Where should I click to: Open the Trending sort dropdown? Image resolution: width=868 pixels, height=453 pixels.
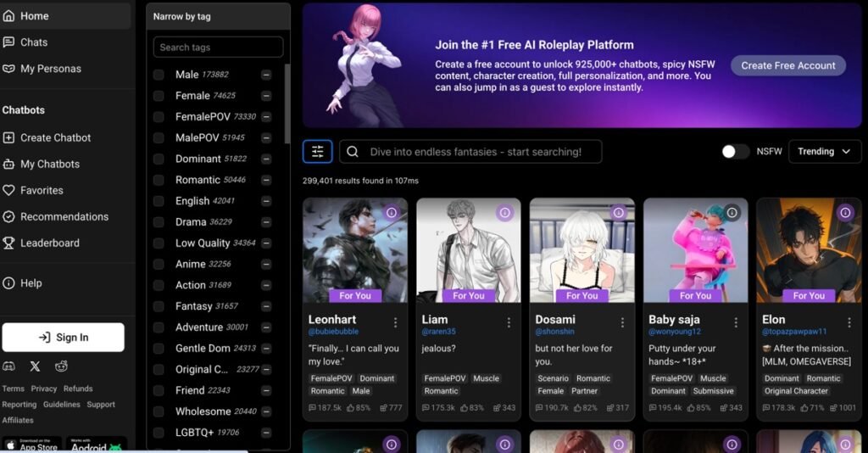click(x=824, y=152)
